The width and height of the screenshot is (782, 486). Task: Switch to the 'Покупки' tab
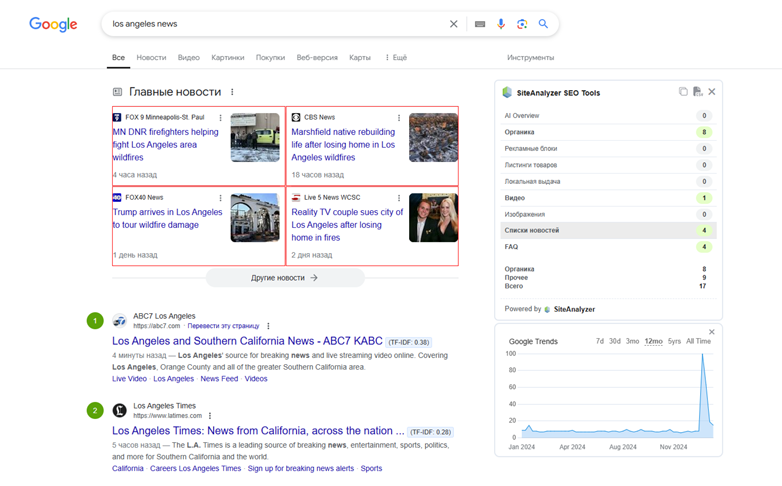270,57
